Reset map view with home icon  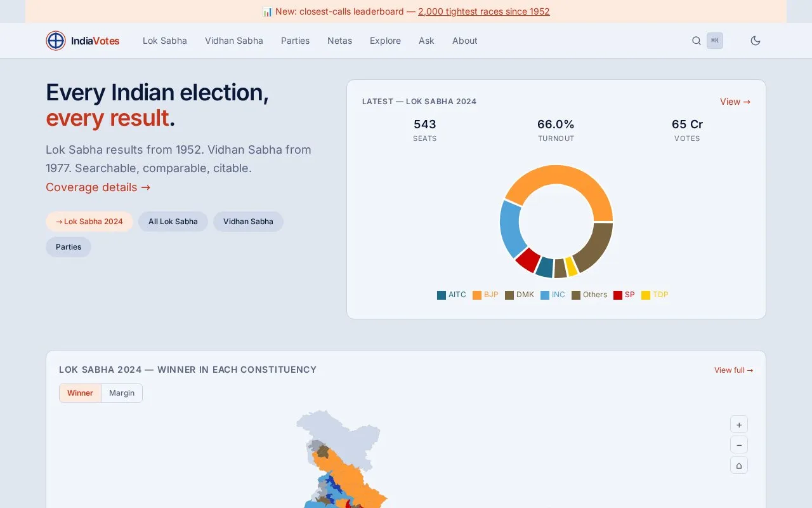[739, 465]
